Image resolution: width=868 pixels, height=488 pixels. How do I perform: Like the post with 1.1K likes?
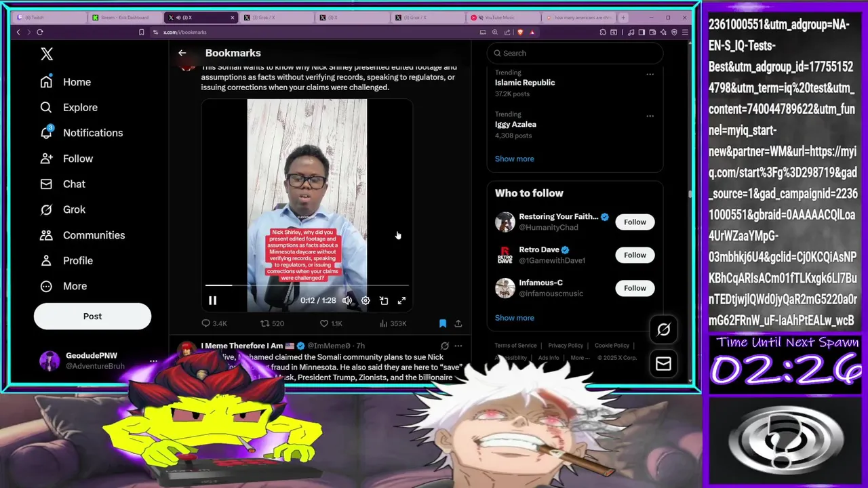point(331,323)
